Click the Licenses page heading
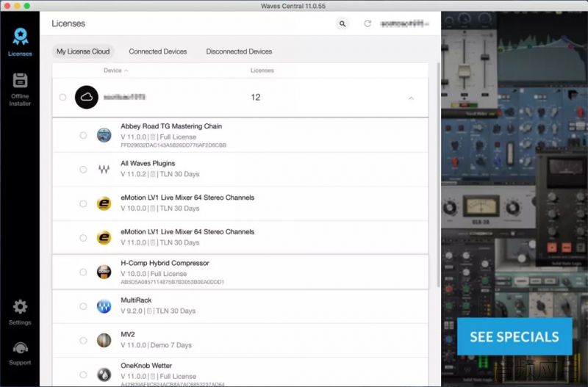 pos(68,23)
